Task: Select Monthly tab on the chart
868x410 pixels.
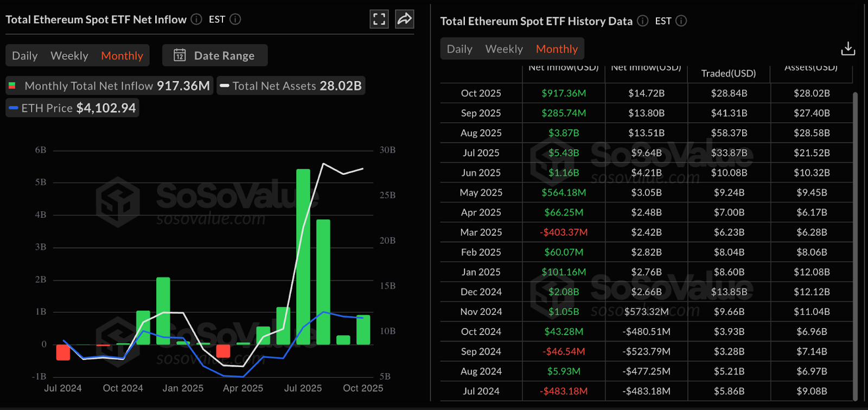Action: point(122,55)
